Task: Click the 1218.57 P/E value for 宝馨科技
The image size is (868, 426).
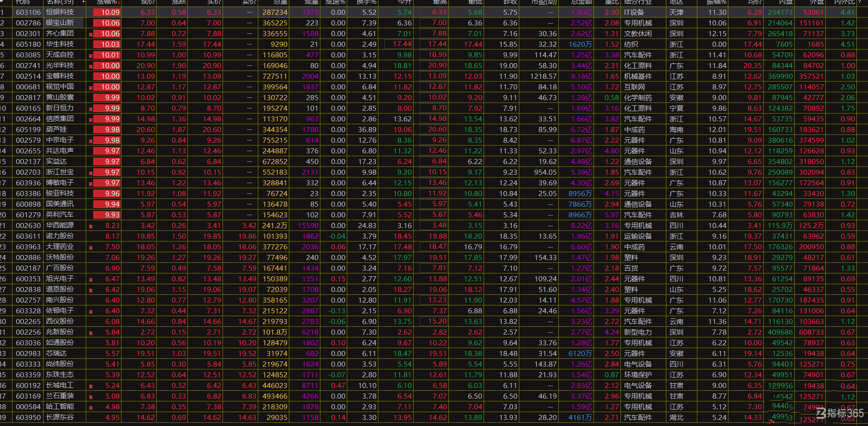Action: click(x=543, y=76)
